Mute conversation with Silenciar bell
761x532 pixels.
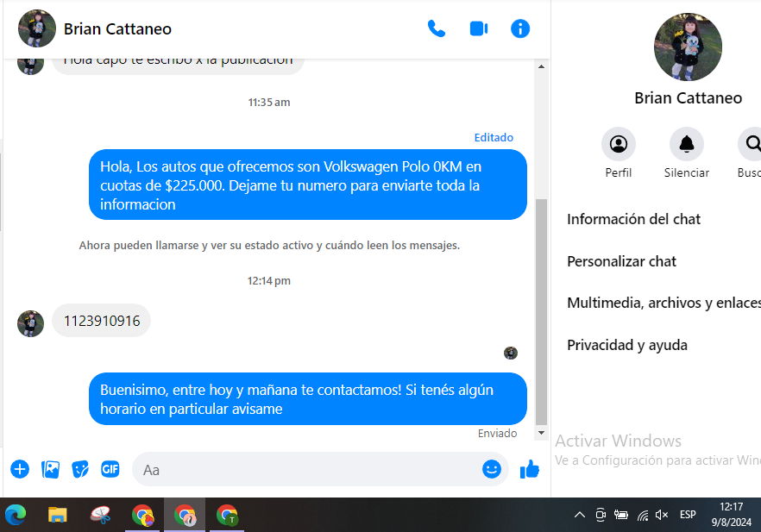tap(687, 144)
